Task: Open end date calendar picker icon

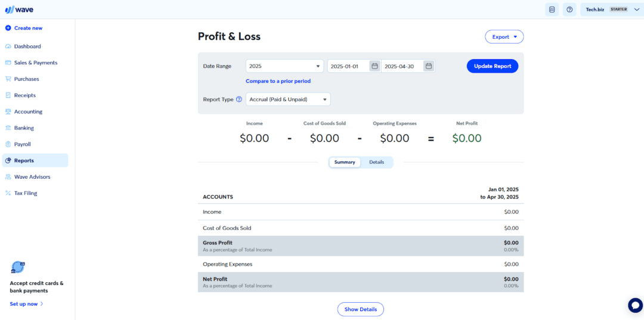Action: tap(428, 66)
